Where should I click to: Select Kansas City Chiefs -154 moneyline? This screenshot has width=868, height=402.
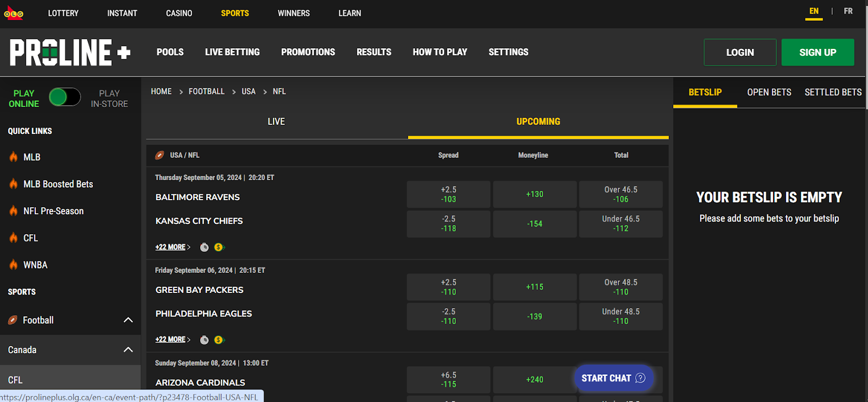[534, 224]
